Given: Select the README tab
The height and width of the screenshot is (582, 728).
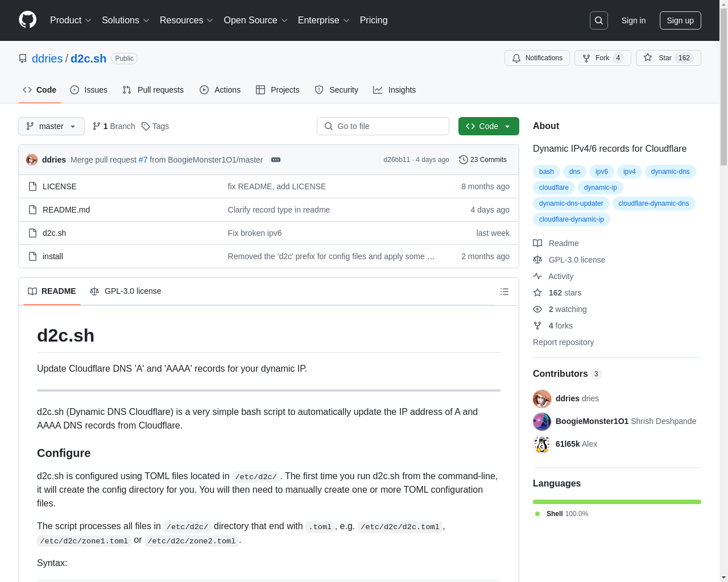Looking at the screenshot, I should 52,291.
